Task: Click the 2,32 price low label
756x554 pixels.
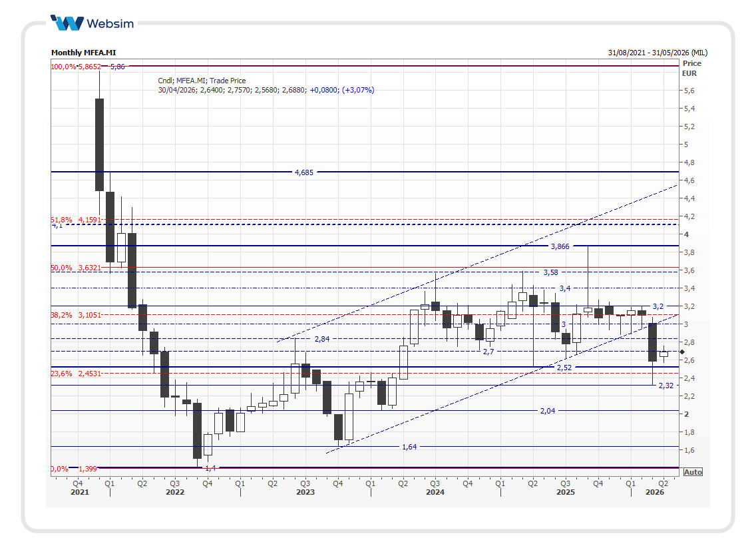Action: (665, 386)
